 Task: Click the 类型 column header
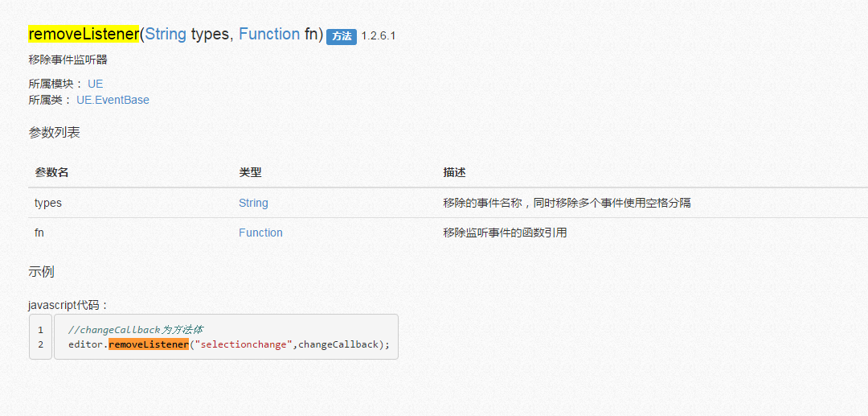250,172
